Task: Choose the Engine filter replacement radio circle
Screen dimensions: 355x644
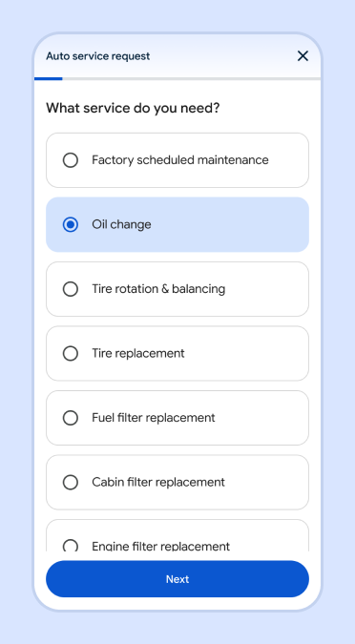Action: [71, 546]
